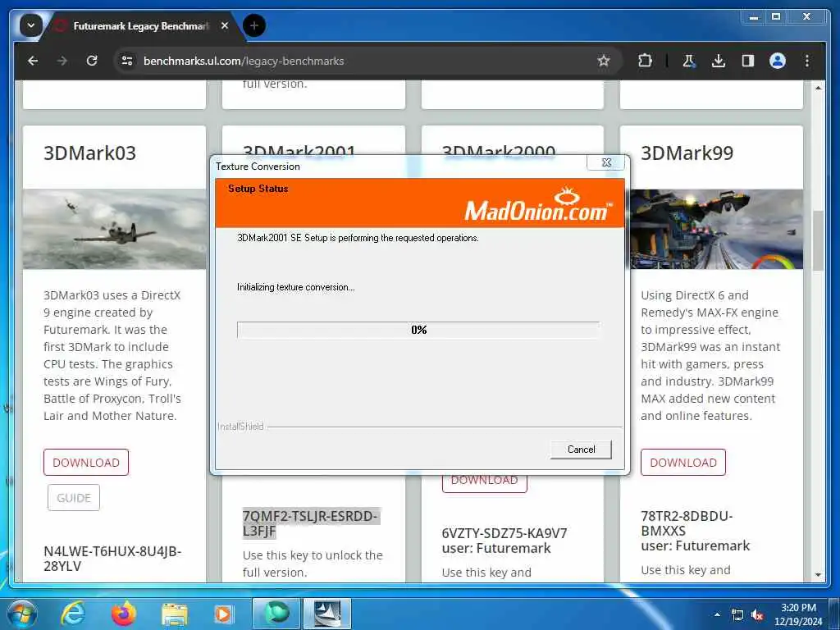Reload the current page
The height and width of the screenshot is (630, 840).
pos(92,61)
